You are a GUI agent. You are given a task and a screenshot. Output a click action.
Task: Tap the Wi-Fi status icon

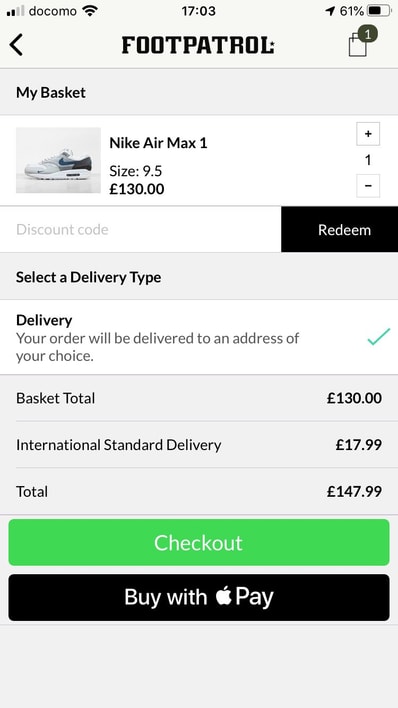click(90, 11)
